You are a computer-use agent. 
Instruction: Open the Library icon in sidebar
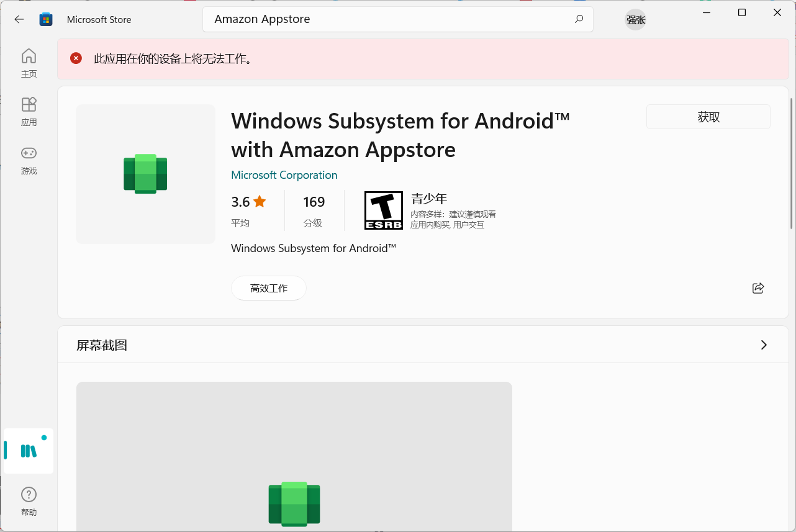click(29, 451)
